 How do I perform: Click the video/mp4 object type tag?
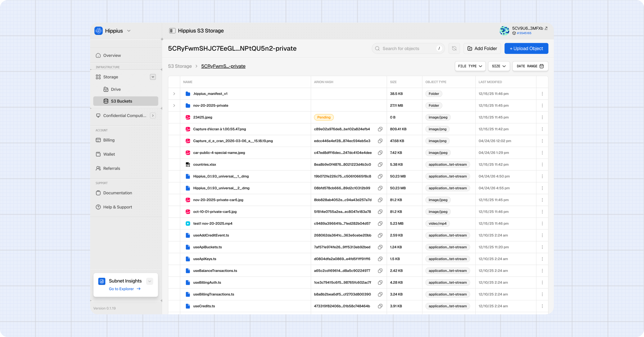point(437,223)
